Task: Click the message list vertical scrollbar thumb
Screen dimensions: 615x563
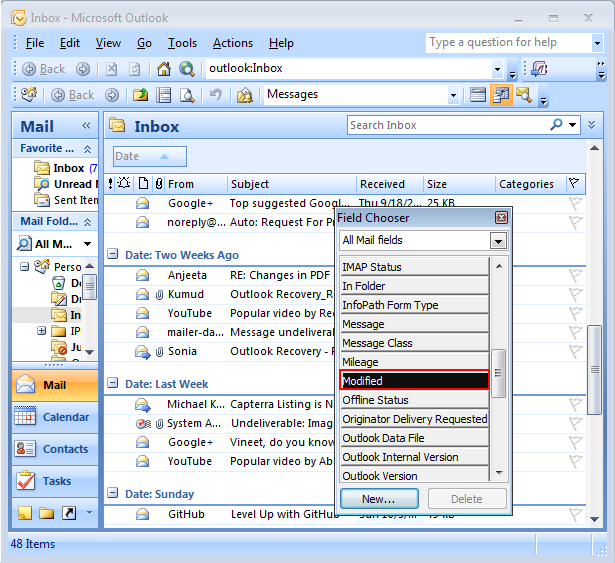Action: (595, 369)
